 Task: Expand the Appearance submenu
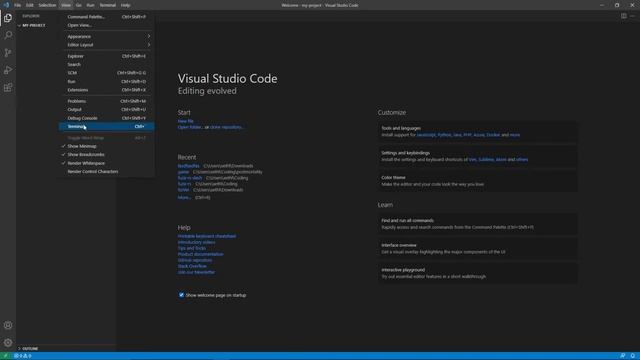tap(107, 36)
